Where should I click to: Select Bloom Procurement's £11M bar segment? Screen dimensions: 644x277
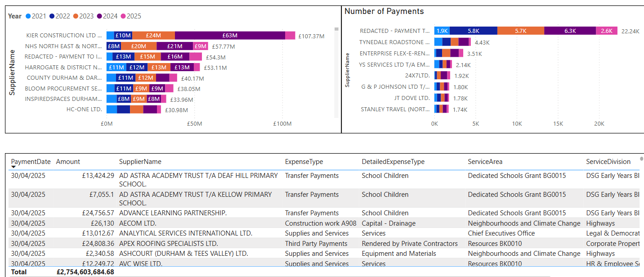click(x=124, y=89)
